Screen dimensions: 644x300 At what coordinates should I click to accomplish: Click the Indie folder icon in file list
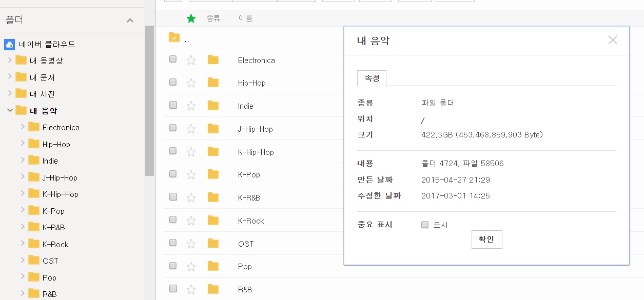[x=213, y=106]
